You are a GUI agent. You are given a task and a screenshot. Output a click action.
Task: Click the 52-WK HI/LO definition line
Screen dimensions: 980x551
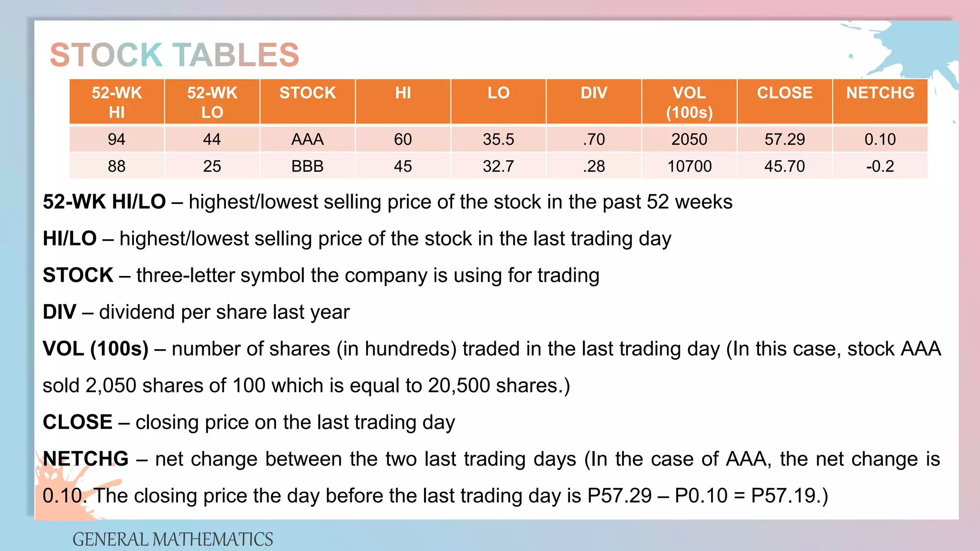pyautogui.click(x=387, y=202)
